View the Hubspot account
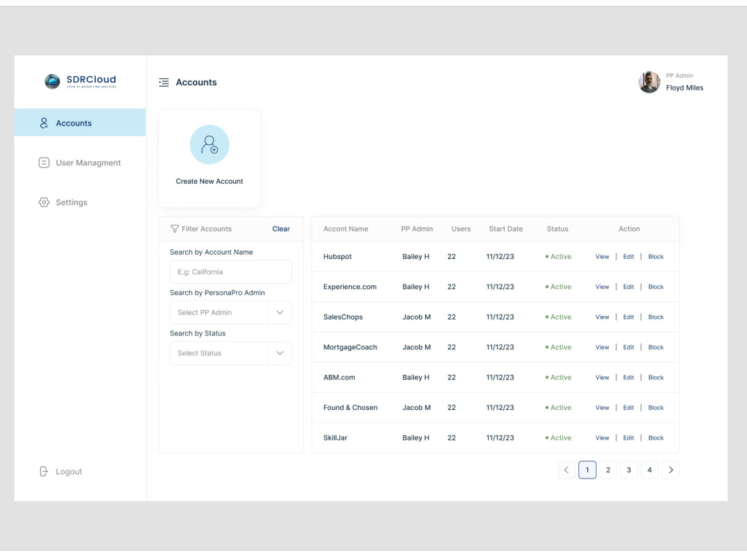This screenshot has width=747, height=560. [602, 257]
